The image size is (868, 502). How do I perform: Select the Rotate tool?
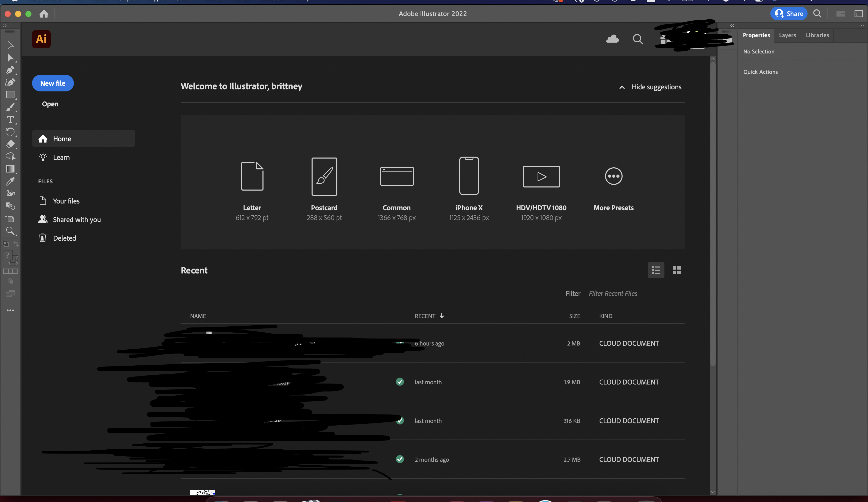pos(10,132)
